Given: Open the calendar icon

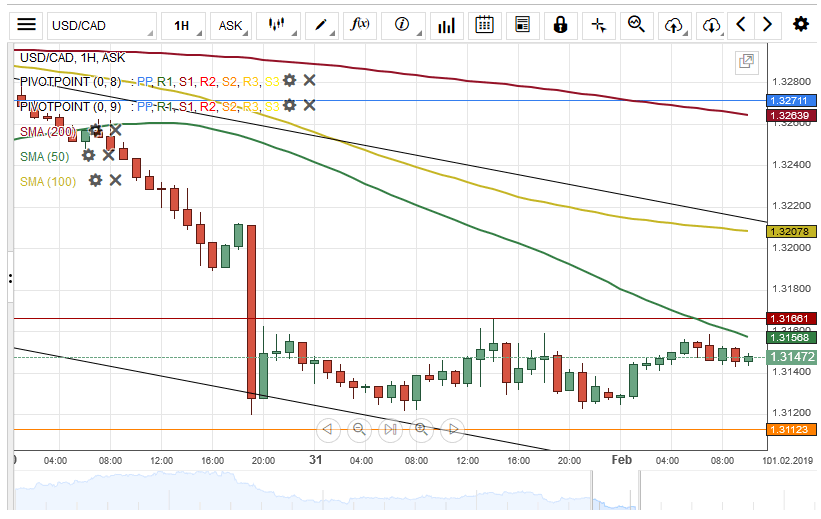Looking at the screenshot, I should [484, 25].
